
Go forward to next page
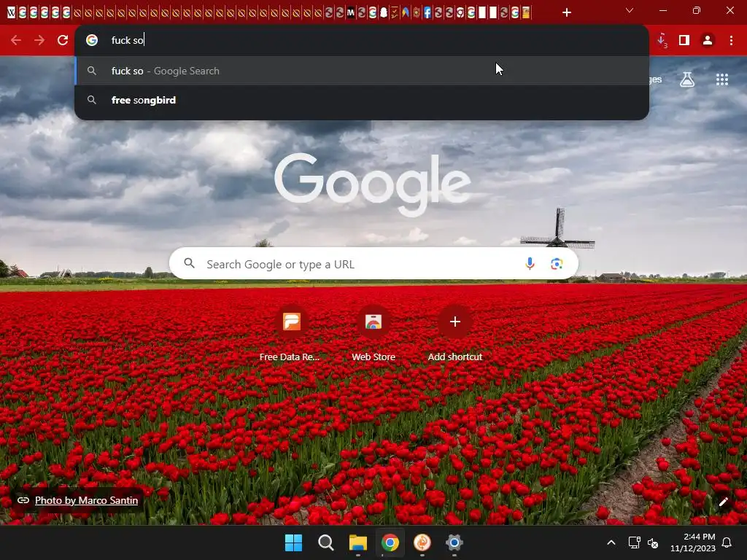[x=39, y=40]
